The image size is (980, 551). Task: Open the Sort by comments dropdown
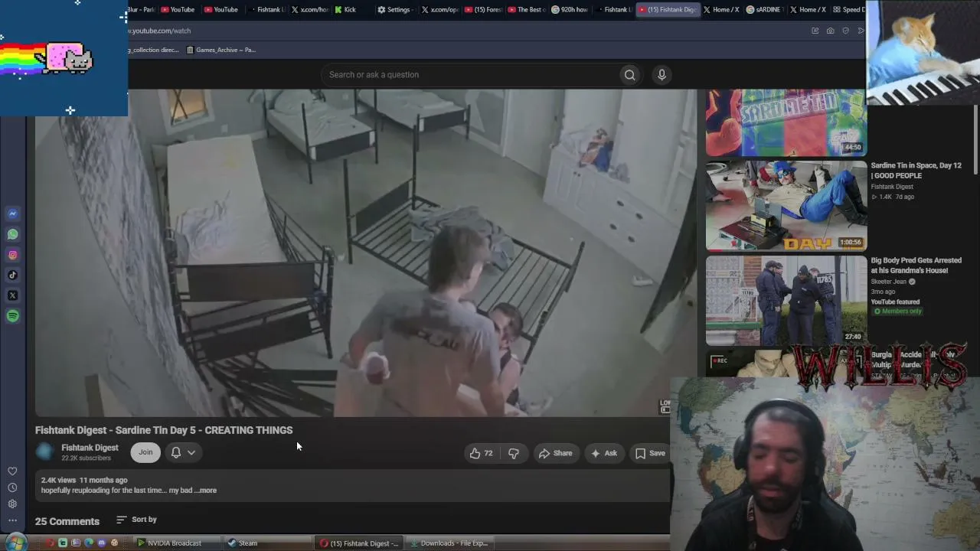click(136, 520)
